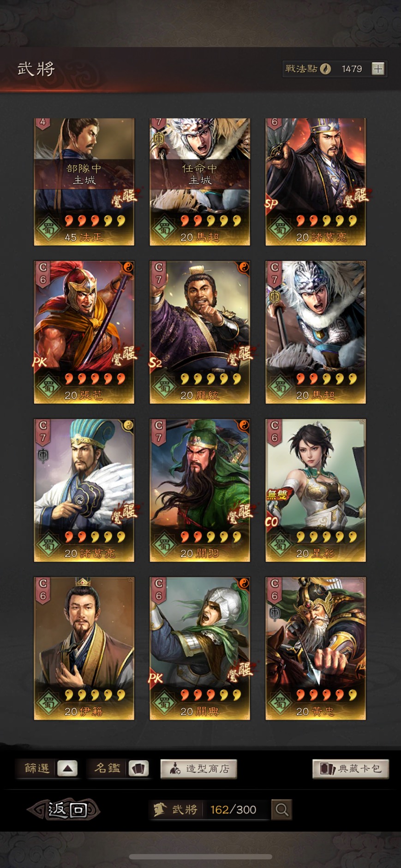
Task: Click the yin-yang icon on 張苞 card
Action: tap(128, 268)
